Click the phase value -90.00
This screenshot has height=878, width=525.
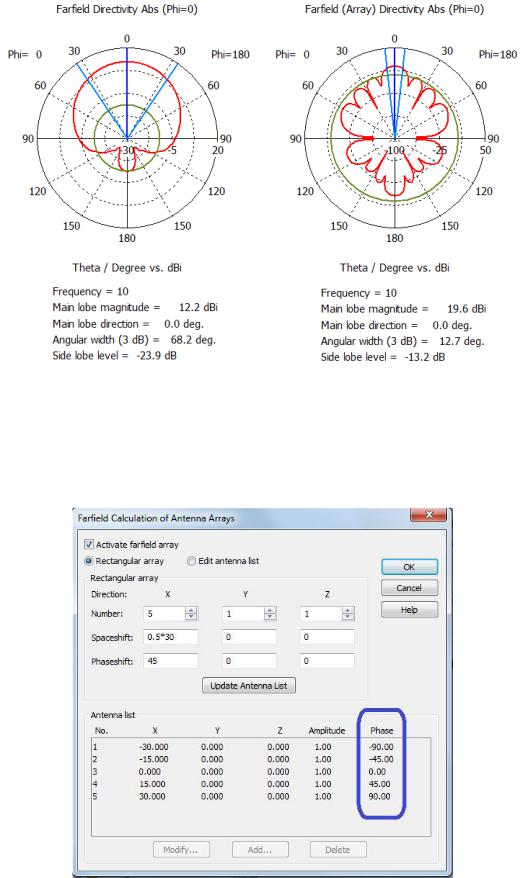click(x=381, y=747)
